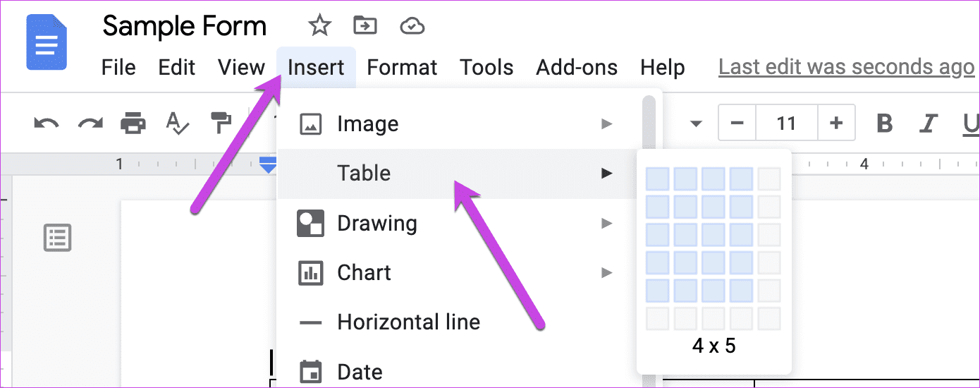The image size is (980, 388).
Task: Open the move-to-folder icon
Action: click(x=365, y=26)
